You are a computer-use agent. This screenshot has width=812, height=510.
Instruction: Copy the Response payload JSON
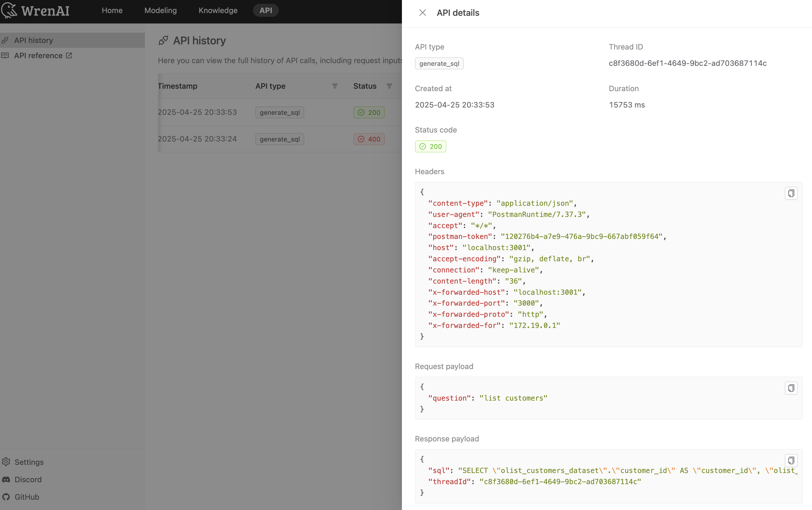pyautogui.click(x=791, y=460)
